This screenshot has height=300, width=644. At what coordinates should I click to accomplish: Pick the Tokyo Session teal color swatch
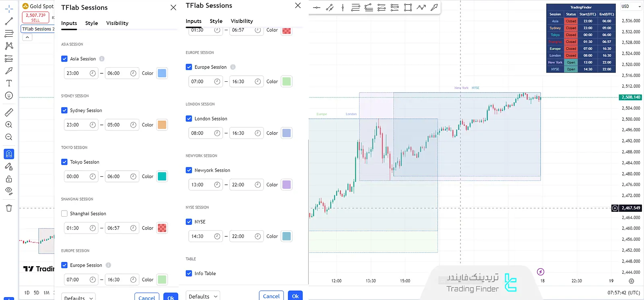coord(162,176)
